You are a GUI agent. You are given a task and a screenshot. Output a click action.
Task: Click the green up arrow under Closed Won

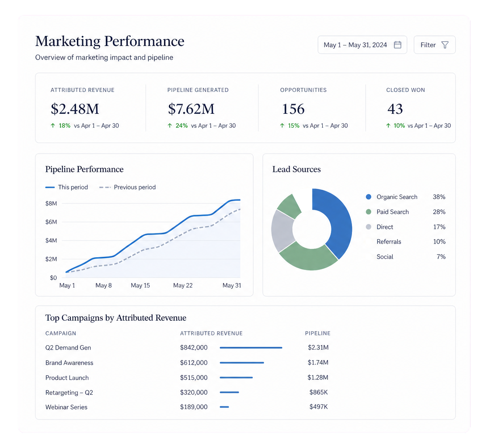pyautogui.click(x=388, y=126)
